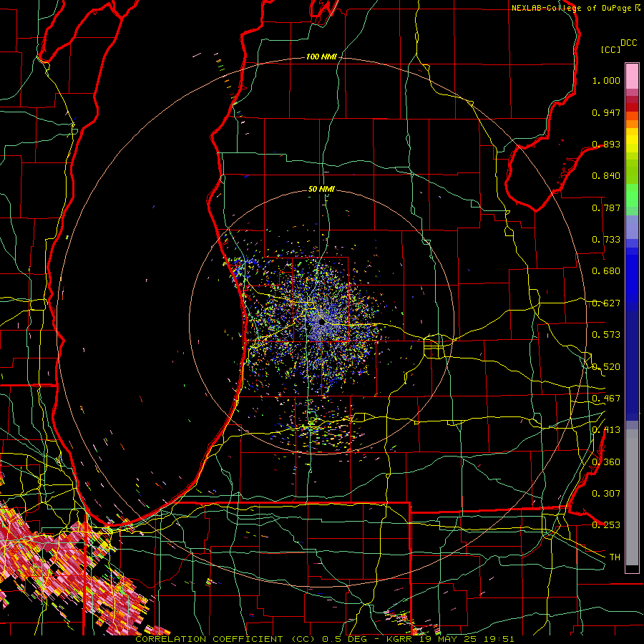This screenshot has width=644, height=644.
Task: Click the CORRELATION COEFFICIENT (CC) product title
Action: click(x=226, y=639)
